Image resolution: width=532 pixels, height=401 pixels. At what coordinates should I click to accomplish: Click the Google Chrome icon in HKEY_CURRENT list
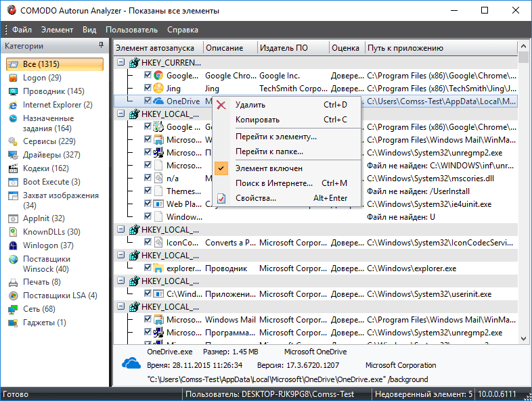tap(158, 76)
